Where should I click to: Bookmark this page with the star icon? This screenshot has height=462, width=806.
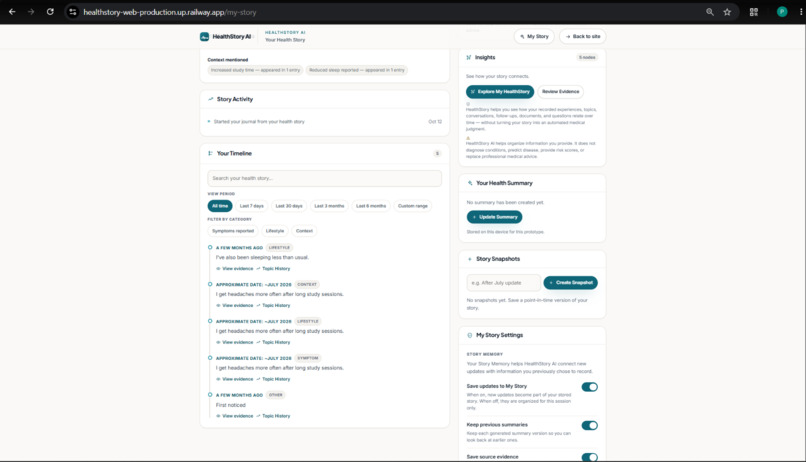[x=727, y=12]
